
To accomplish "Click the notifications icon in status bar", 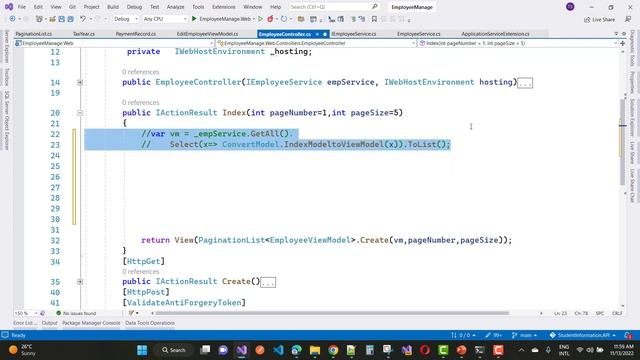I will pos(628,335).
